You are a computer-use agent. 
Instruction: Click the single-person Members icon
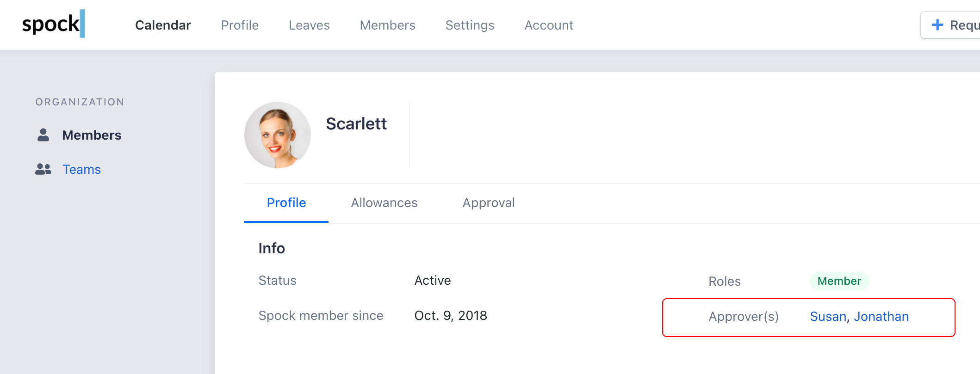click(43, 135)
